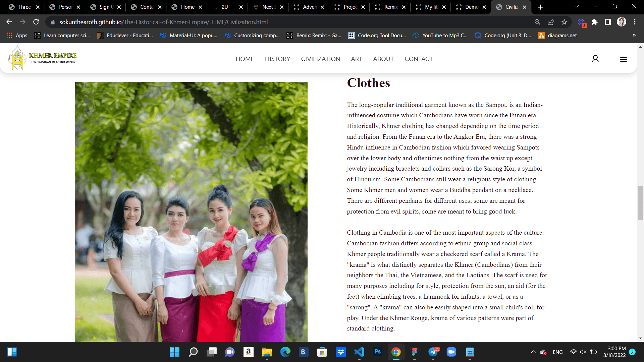Go to ART nav menu item
The height and width of the screenshot is (362, 644).
[356, 59]
